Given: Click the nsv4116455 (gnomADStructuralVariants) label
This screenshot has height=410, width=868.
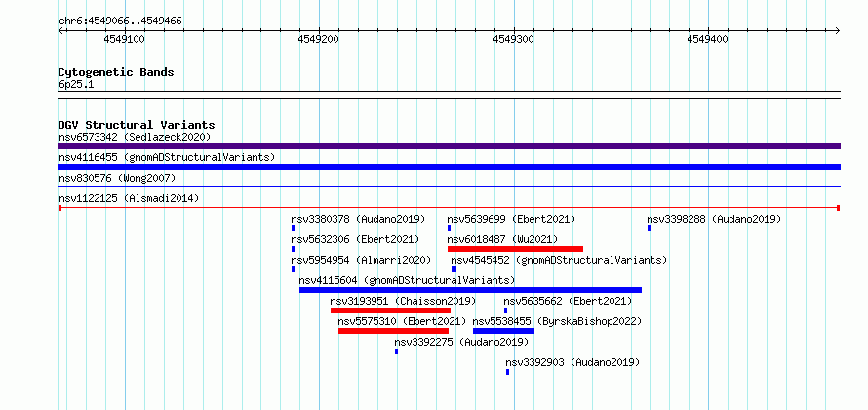Looking at the screenshot, I should [167, 157].
